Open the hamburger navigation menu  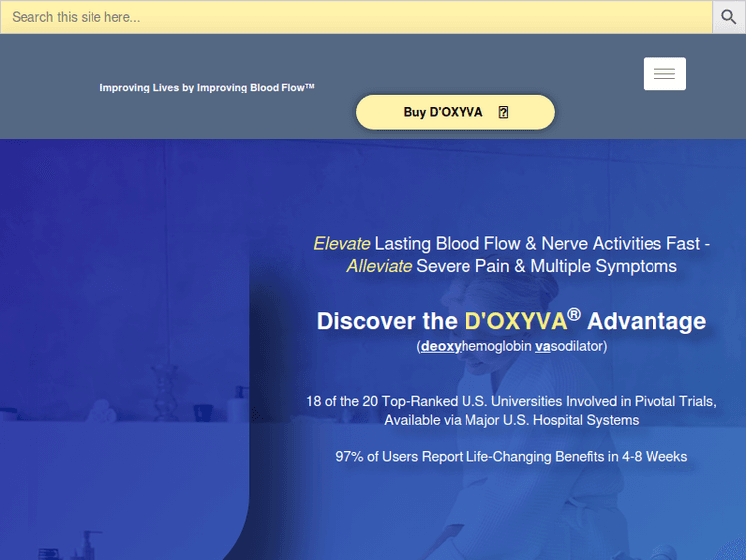[664, 74]
